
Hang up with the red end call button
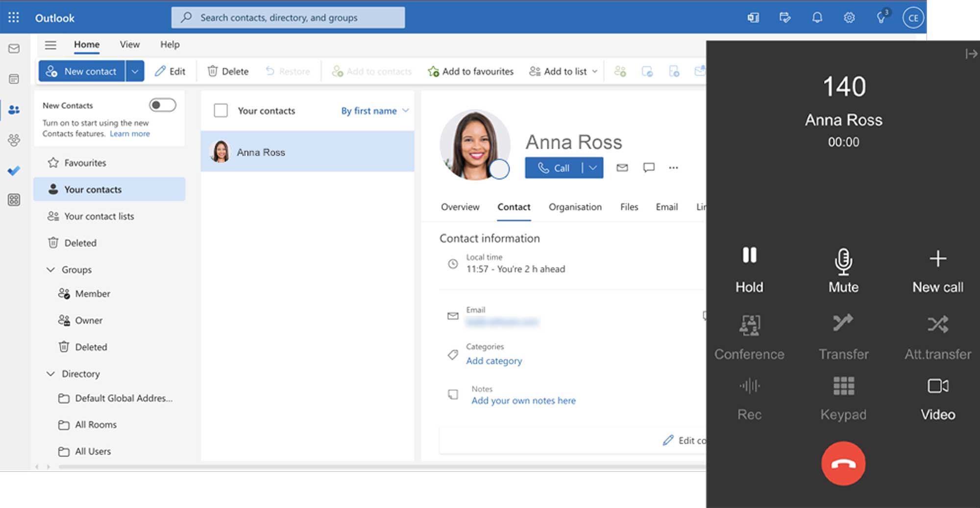[843, 463]
